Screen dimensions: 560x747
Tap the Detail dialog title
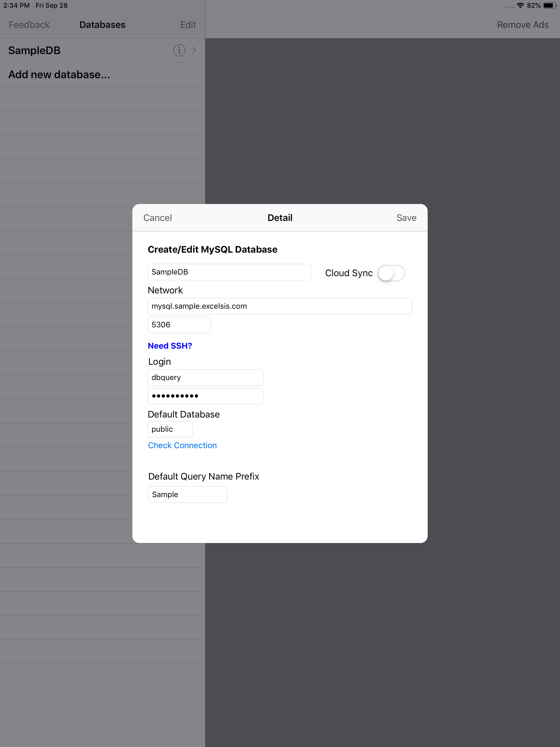coord(280,218)
